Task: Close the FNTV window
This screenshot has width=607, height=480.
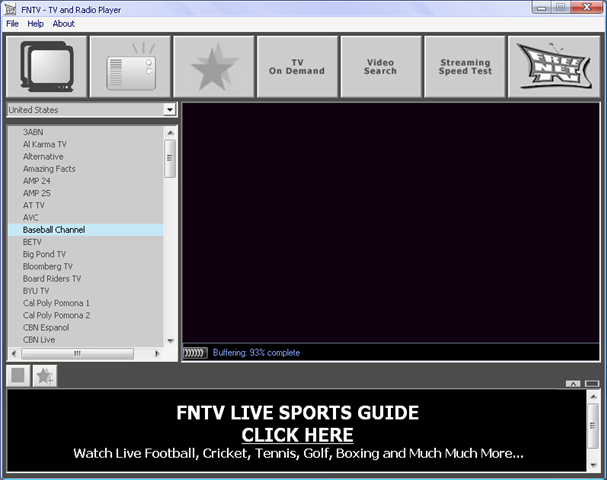Action: click(587, 7)
